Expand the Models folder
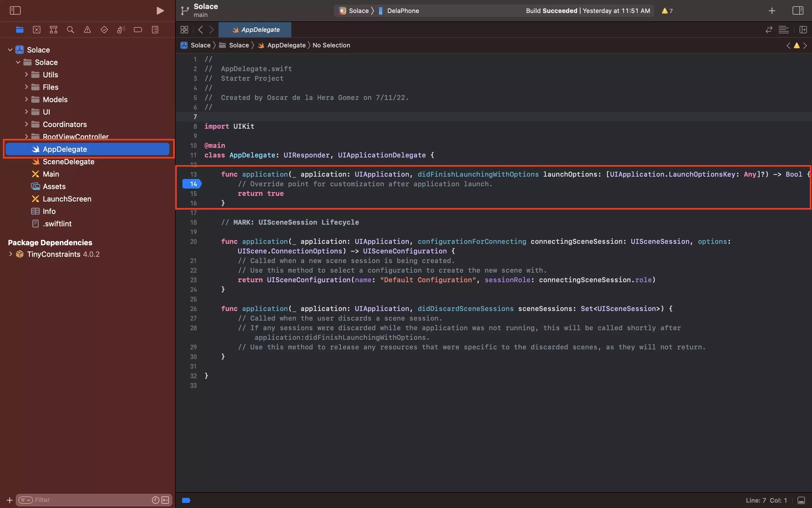This screenshot has width=812, height=508. [x=26, y=99]
